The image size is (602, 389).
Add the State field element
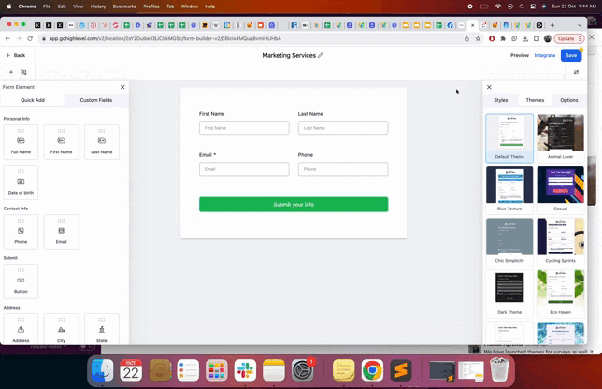pos(102,329)
